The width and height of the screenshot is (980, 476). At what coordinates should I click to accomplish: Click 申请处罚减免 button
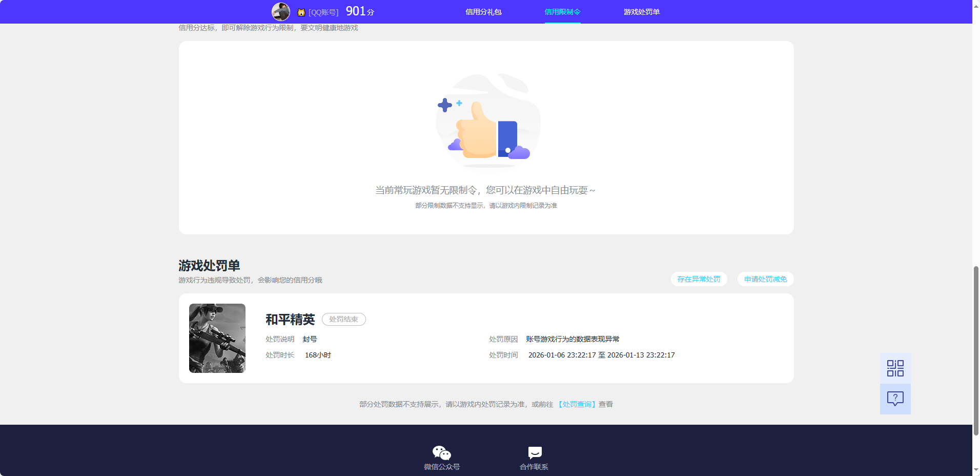click(x=766, y=279)
